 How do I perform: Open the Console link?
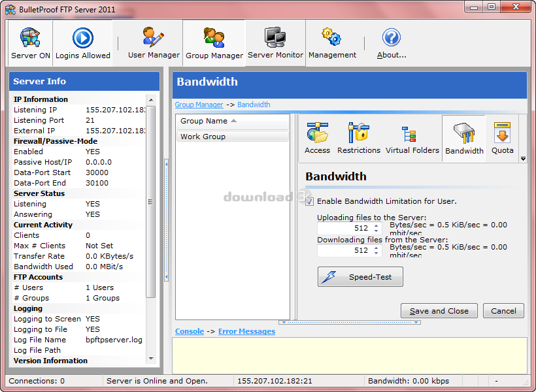point(190,331)
